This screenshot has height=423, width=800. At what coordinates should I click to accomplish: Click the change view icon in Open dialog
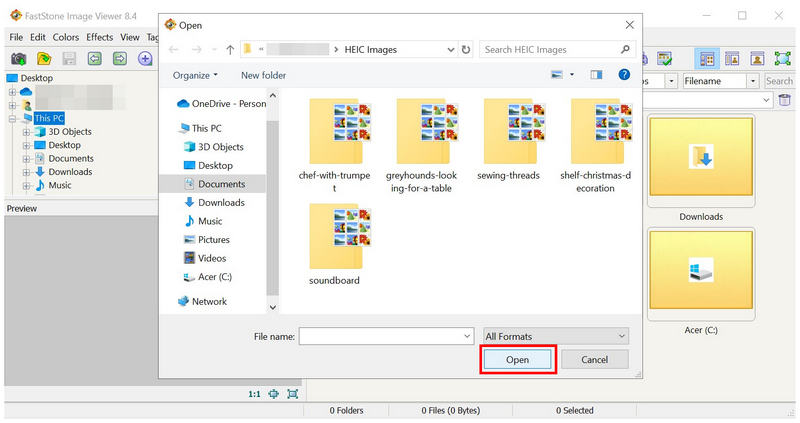(x=557, y=74)
